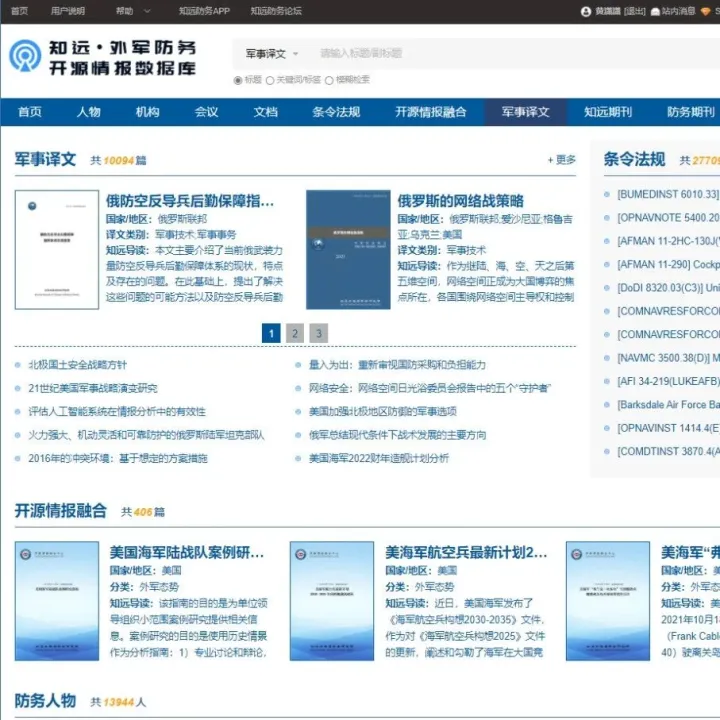Open cover thumbnail of 俄防空反导兵后勤保障指
This screenshot has width=720, height=720.
[x=57, y=250]
